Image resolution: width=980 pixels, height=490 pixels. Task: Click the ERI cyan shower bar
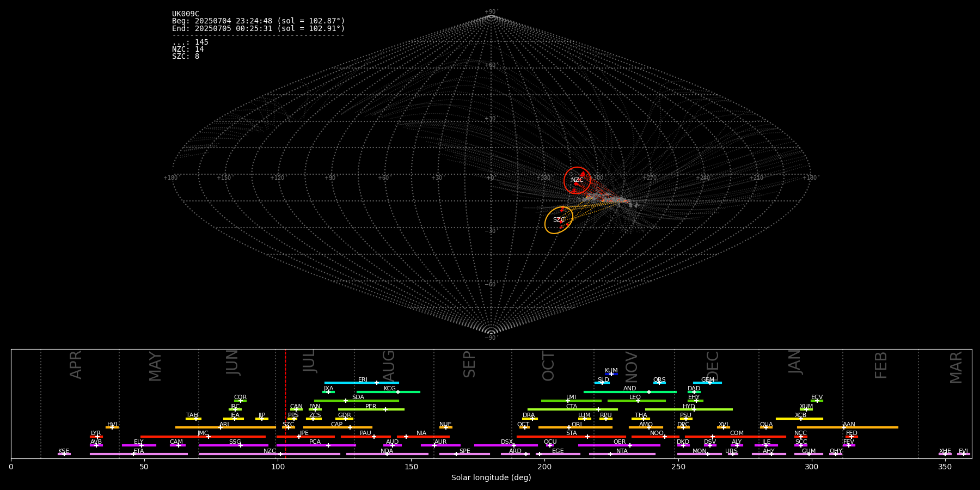click(x=362, y=383)
